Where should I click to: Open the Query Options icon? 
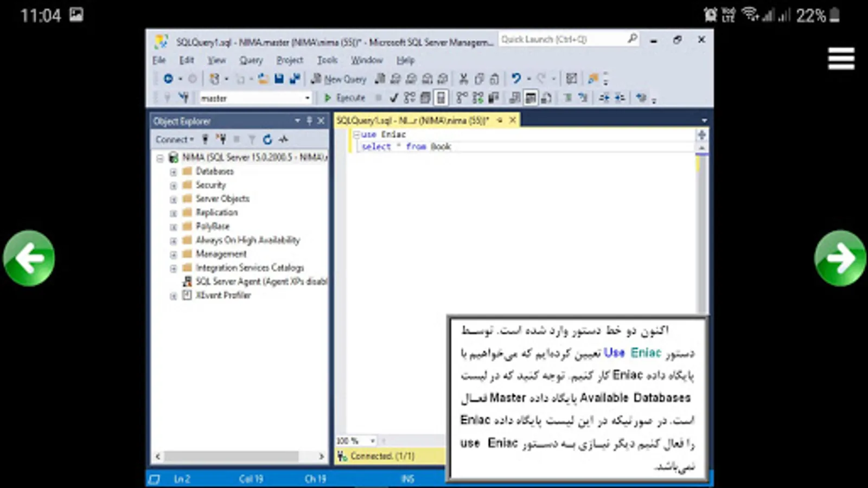coord(425,98)
